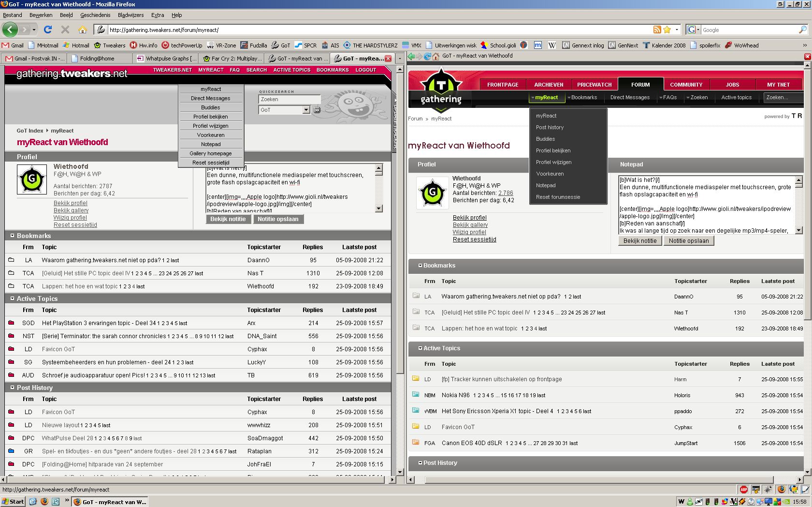Collapse the left Active Topics section
This screenshot has width=812, height=507.
(13, 298)
